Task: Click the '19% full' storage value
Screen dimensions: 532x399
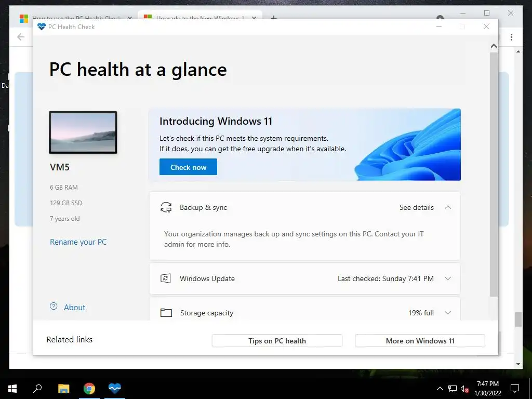Action: coord(421,313)
